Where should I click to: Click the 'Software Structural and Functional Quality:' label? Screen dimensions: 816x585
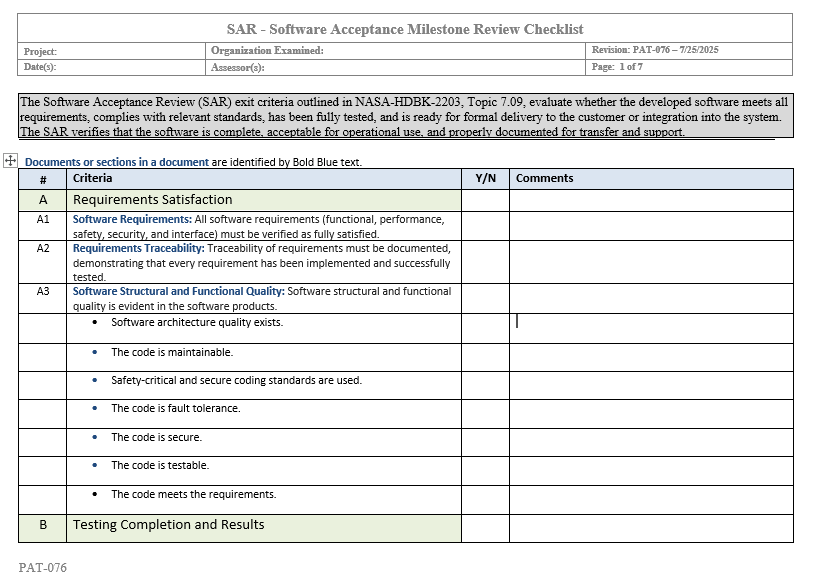tap(178, 292)
